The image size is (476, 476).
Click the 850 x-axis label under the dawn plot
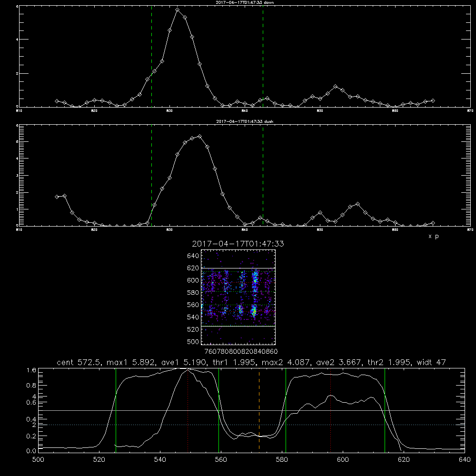(320, 111)
